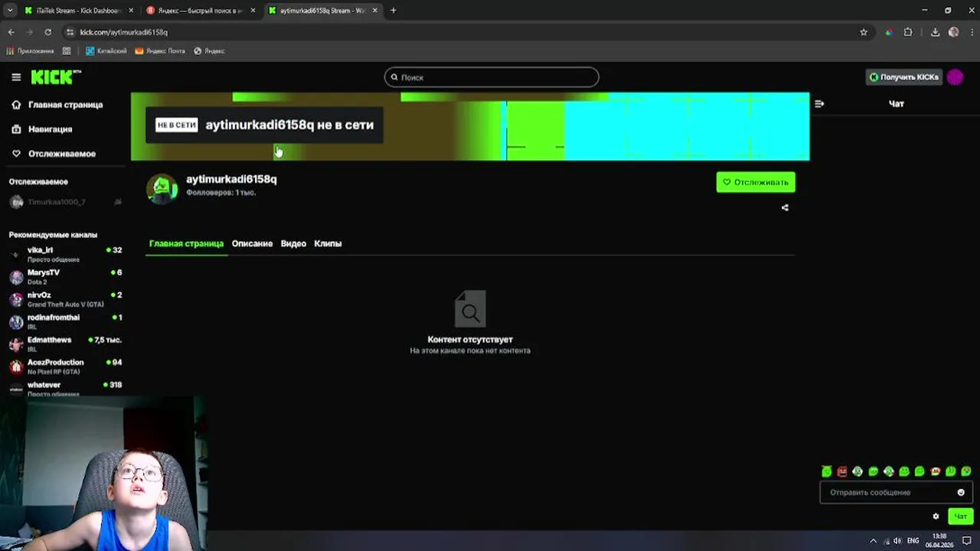Open the Kick hamburger menu

click(x=16, y=77)
